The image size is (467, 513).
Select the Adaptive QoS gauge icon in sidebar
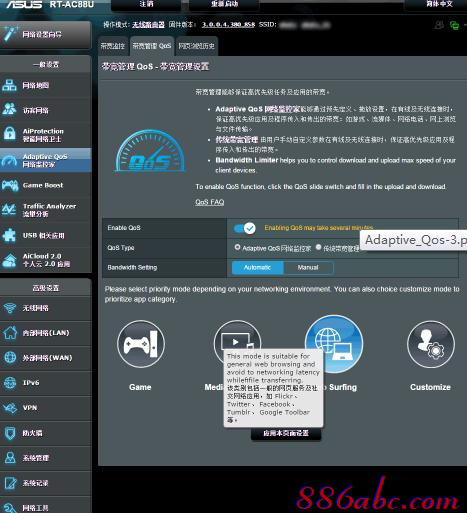(x=9, y=161)
